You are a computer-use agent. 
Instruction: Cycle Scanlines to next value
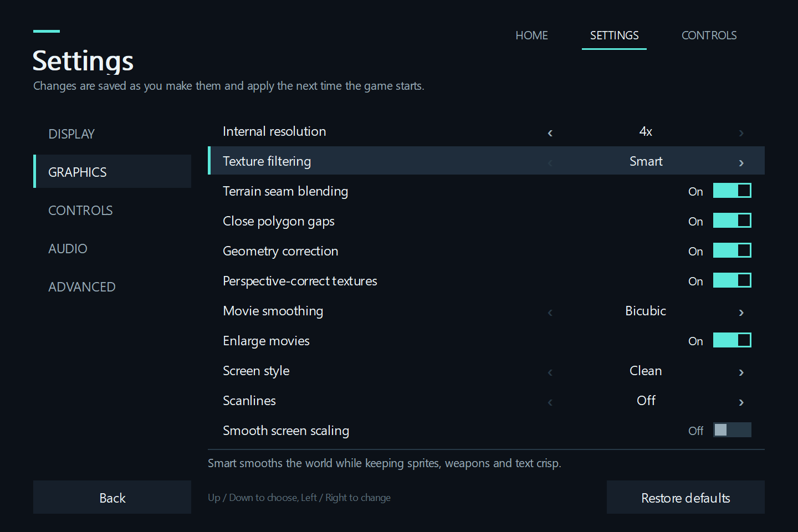[x=741, y=402]
